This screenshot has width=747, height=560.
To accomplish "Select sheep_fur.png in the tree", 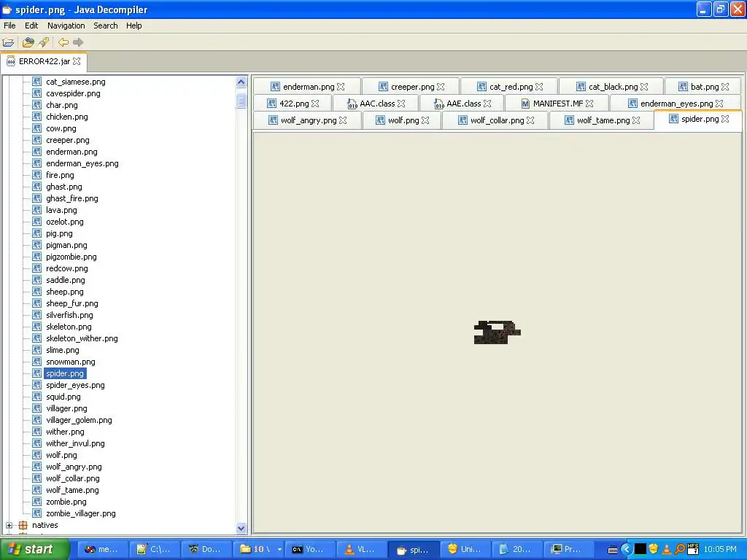I will point(72,303).
